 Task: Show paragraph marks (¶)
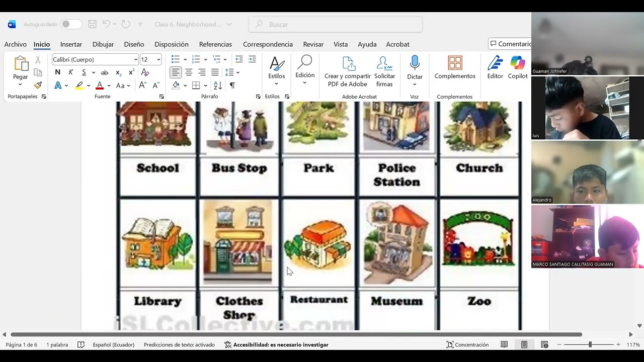pos(232,85)
